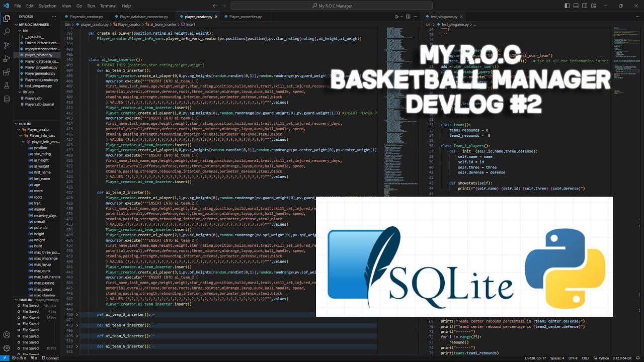Open the Terminal menu
Screen dimensions: 644x362
click(108, 6)
